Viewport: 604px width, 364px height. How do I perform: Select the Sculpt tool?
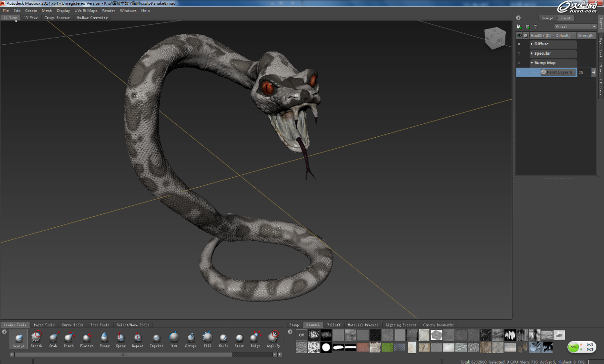pos(19,339)
